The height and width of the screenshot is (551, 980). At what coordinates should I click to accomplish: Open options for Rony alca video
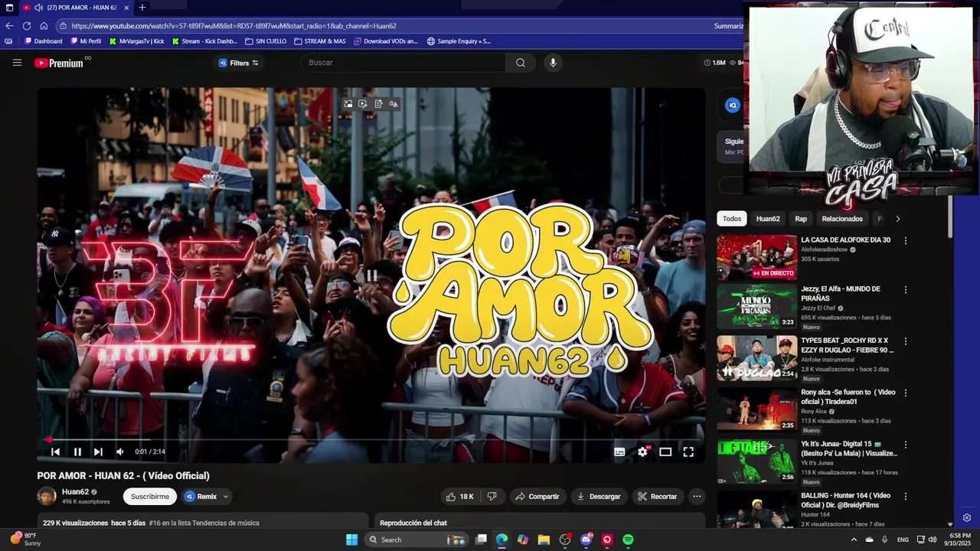pos(906,393)
